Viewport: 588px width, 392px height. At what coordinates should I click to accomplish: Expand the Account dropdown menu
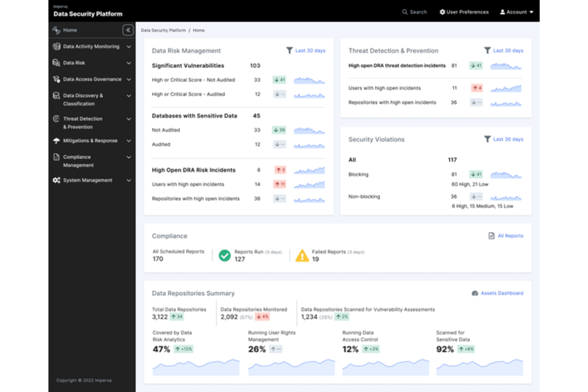[x=516, y=12]
